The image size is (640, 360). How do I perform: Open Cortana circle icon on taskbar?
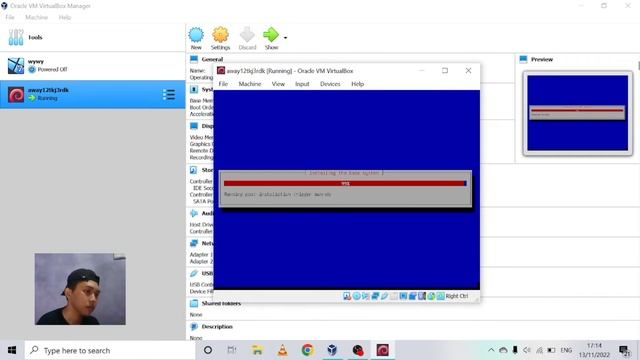click(208, 350)
